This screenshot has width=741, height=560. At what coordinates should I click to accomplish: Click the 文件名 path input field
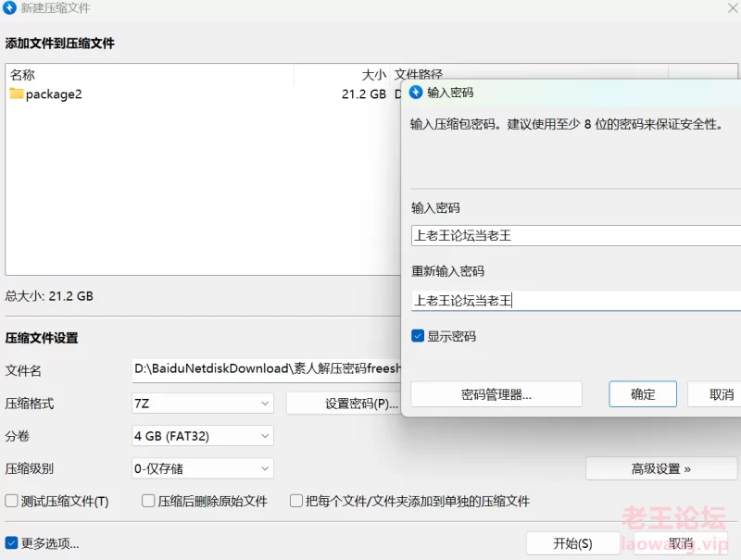tap(267, 369)
